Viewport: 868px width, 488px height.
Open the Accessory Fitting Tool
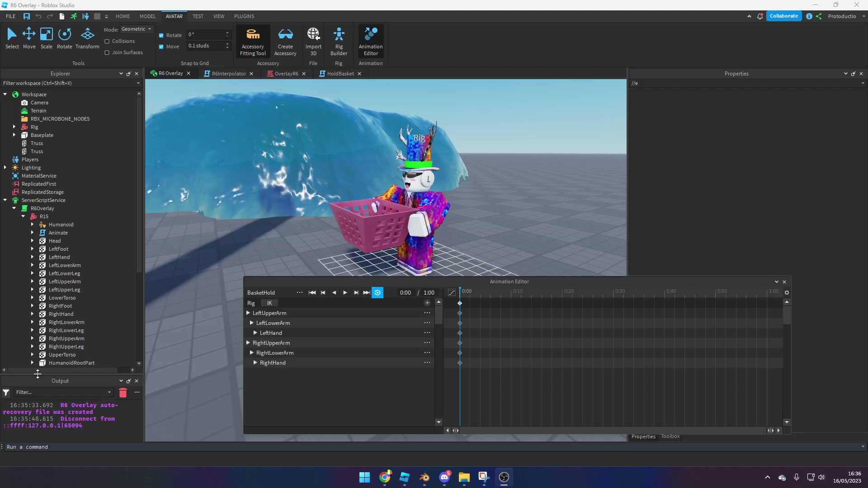(x=252, y=41)
